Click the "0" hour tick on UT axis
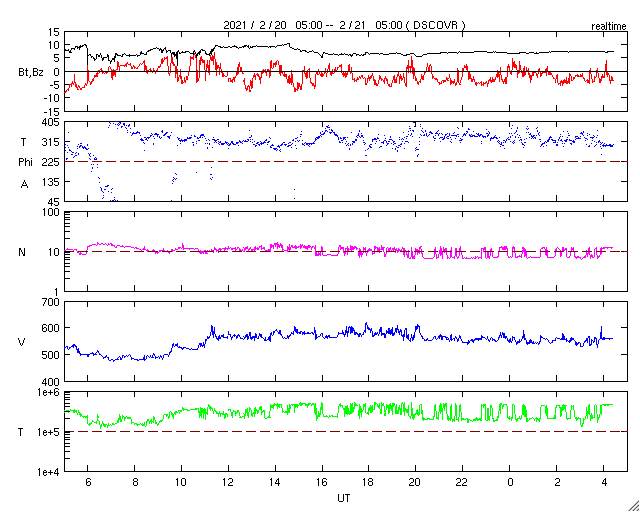Screen dimensions: 640x512 [x=510, y=482]
